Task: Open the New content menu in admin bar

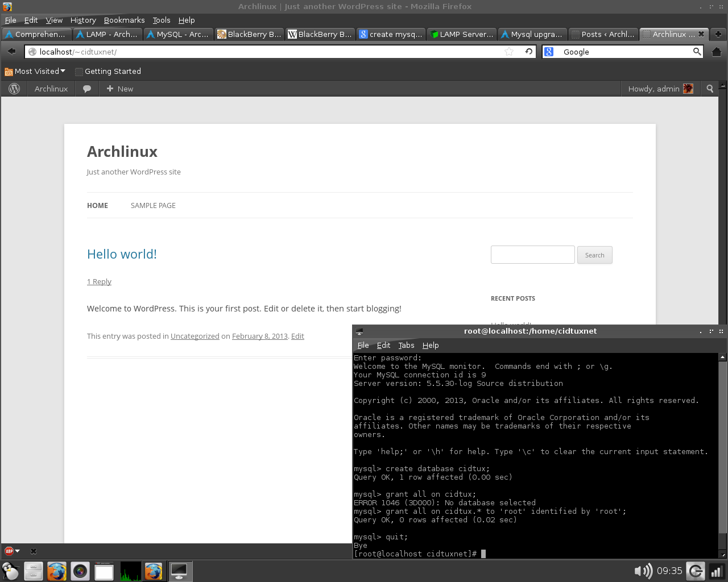Action: (x=120, y=89)
